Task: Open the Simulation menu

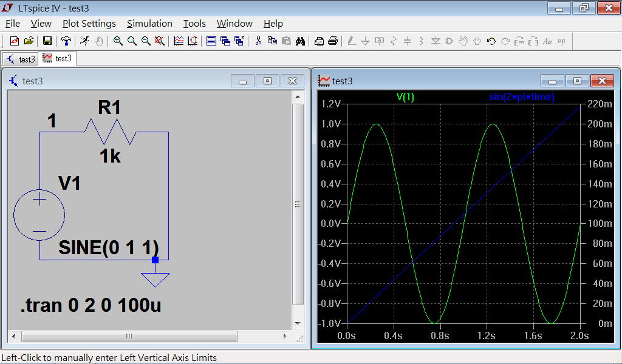Action: coord(149,24)
